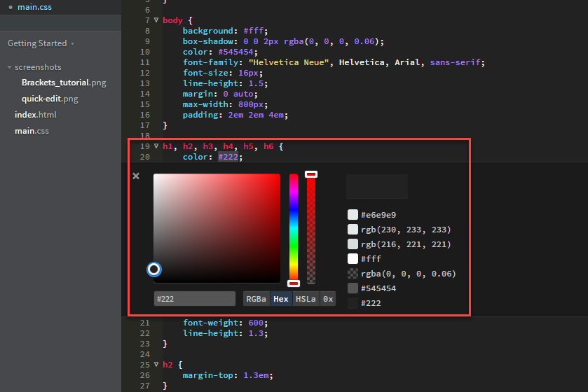This screenshot has width=588, height=392.
Task: Open quick-edit.png in file tree
Action: [x=50, y=99]
